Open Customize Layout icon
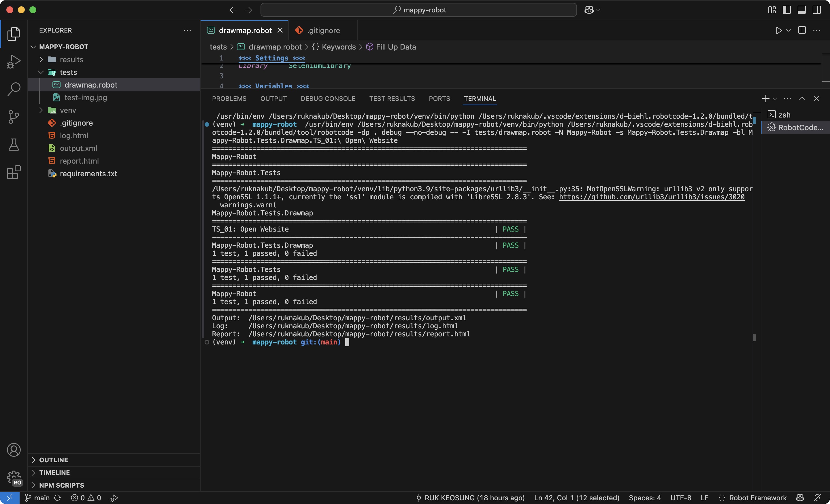Screen dimensions: 830x504 pyautogui.click(x=772, y=10)
